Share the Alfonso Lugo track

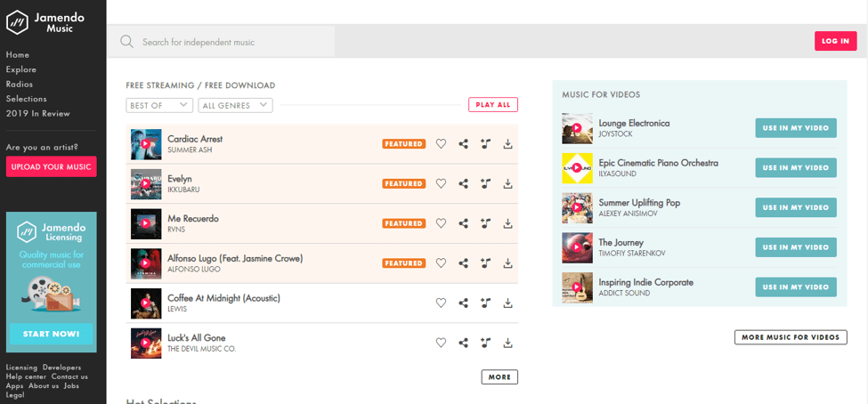click(463, 263)
